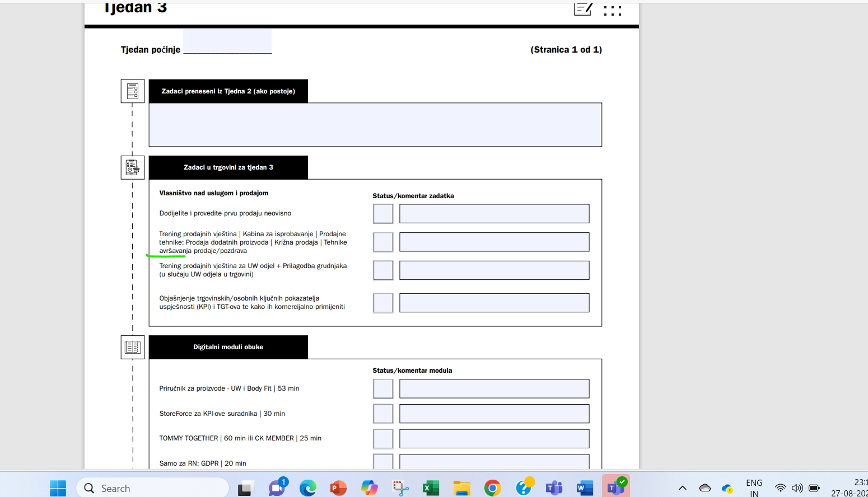Click the text 'Samo za RN: GDPR | 20 min'
The width and height of the screenshot is (868, 497).
(x=203, y=463)
